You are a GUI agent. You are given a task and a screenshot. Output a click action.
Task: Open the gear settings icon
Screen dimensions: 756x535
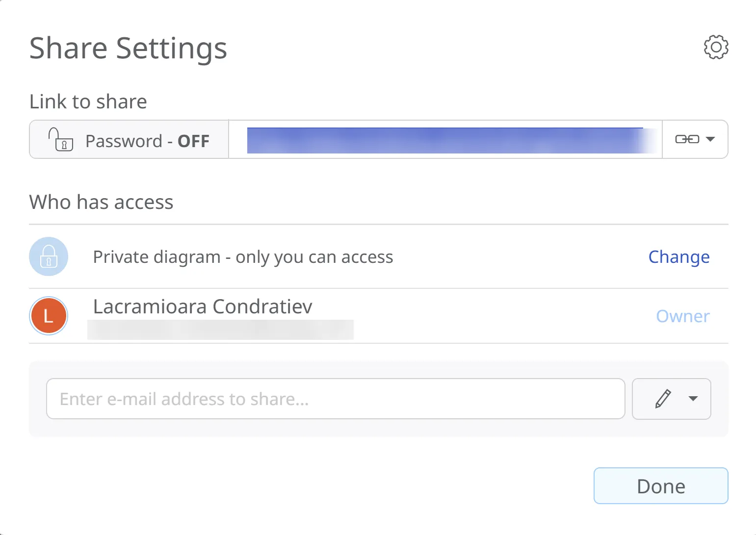click(x=716, y=47)
